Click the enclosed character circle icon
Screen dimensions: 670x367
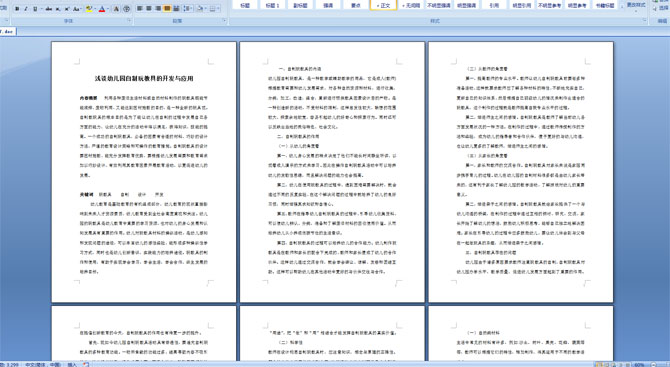126,9
